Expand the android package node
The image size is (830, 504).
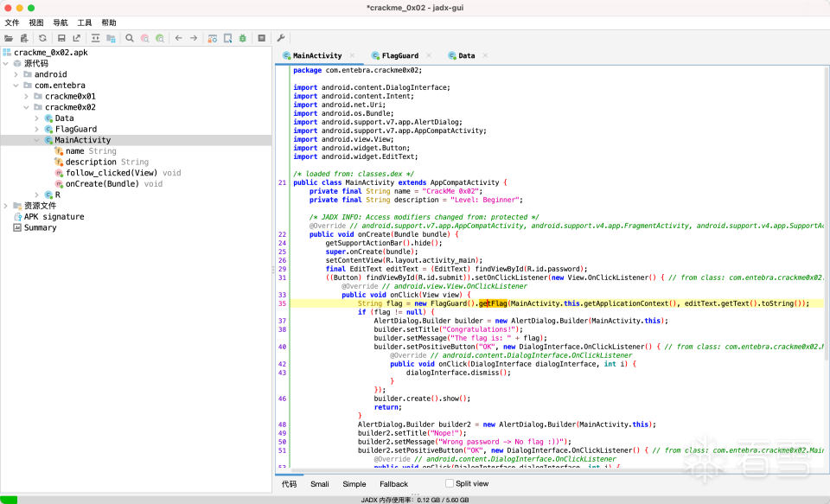(16, 74)
